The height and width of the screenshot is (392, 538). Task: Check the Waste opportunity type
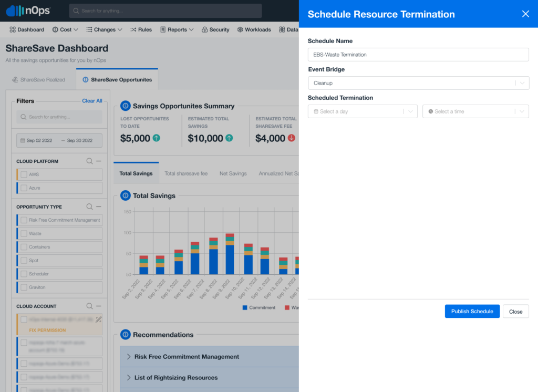[x=24, y=233]
